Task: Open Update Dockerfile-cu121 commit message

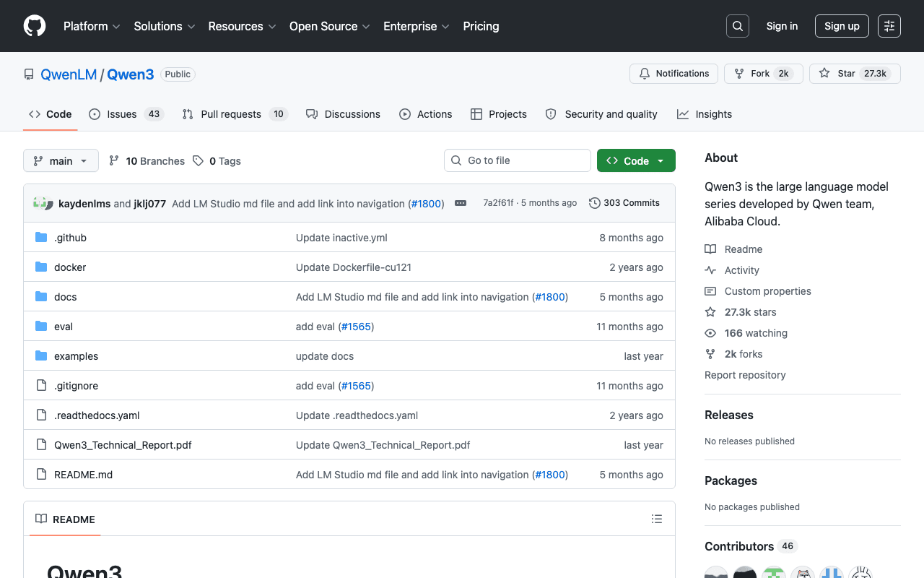Action: coord(354,267)
